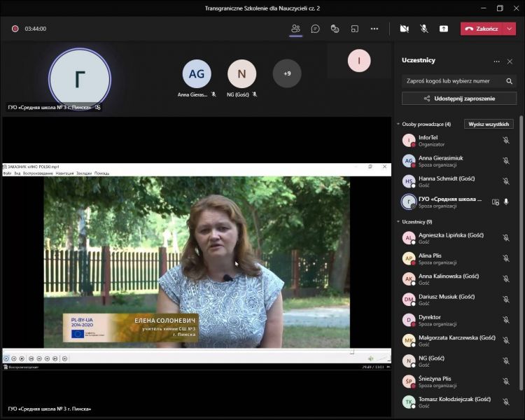Unmute the microphone in meeting toolbar
Image resolution: width=525 pixels, height=420 pixels.
[x=423, y=29]
